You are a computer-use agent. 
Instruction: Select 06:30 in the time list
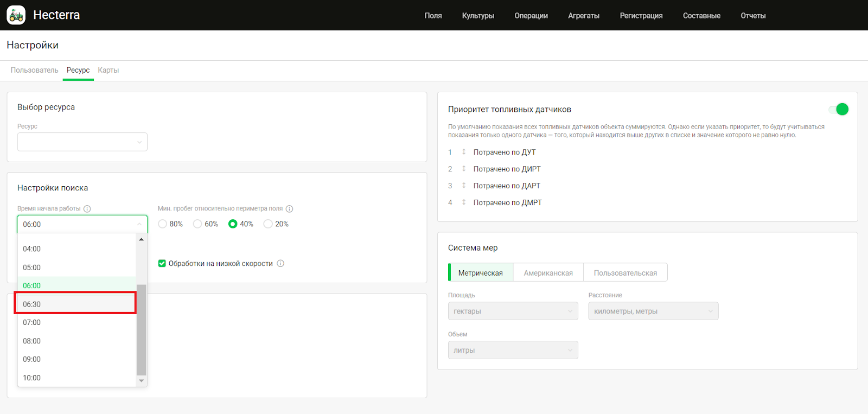75,304
